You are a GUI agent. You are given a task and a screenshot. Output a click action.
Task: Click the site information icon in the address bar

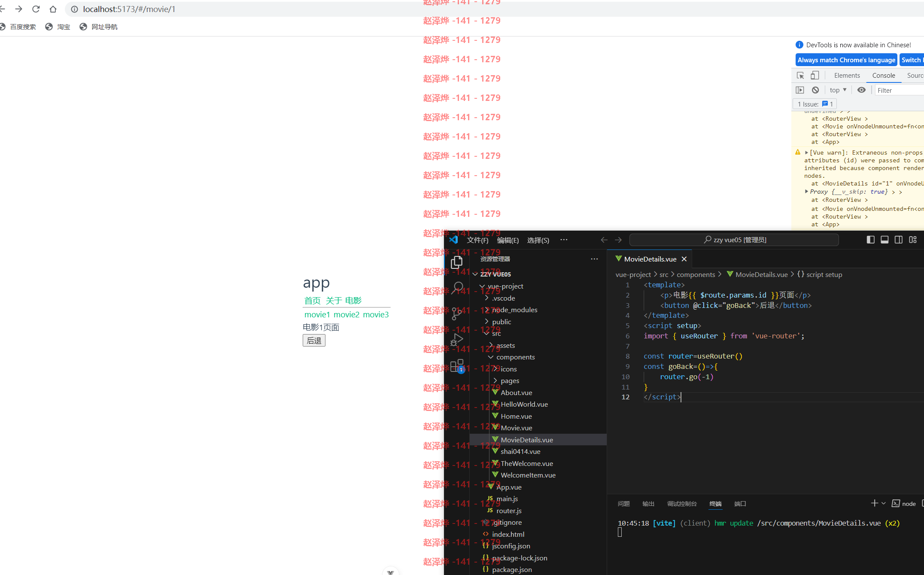[74, 9]
